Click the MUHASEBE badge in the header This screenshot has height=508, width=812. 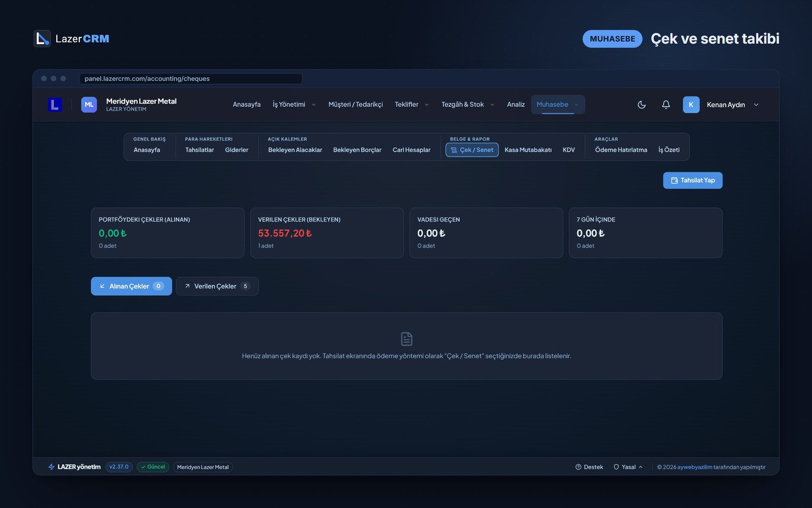pos(613,39)
